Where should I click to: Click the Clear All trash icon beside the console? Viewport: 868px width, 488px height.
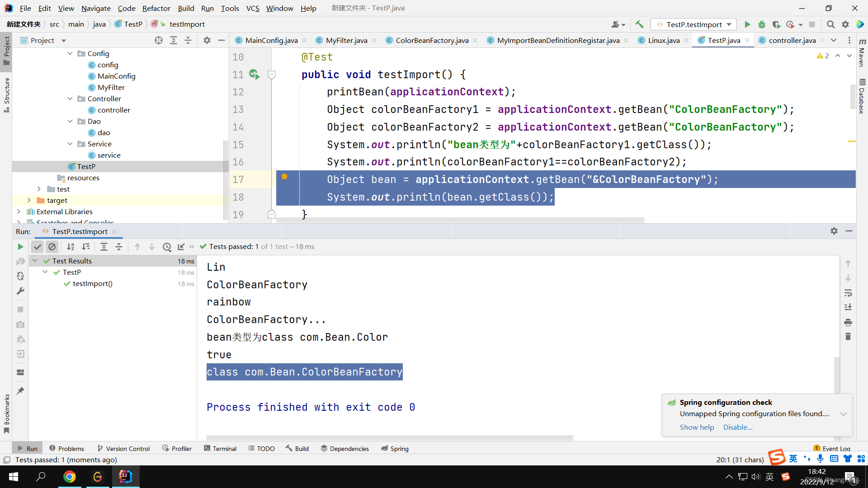pyautogui.click(x=848, y=337)
